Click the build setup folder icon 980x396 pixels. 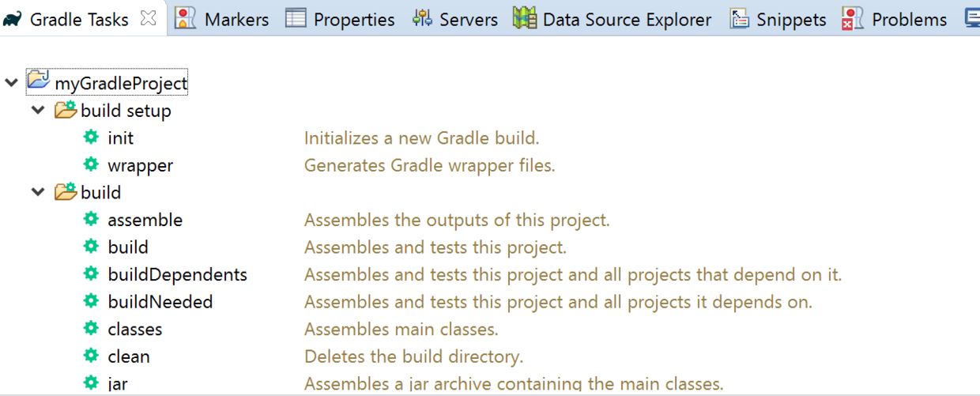(x=66, y=110)
